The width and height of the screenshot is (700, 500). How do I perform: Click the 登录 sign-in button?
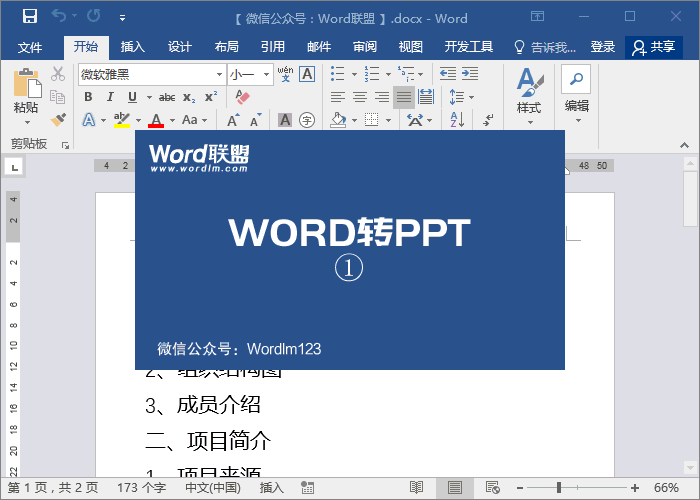click(x=603, y=47)
